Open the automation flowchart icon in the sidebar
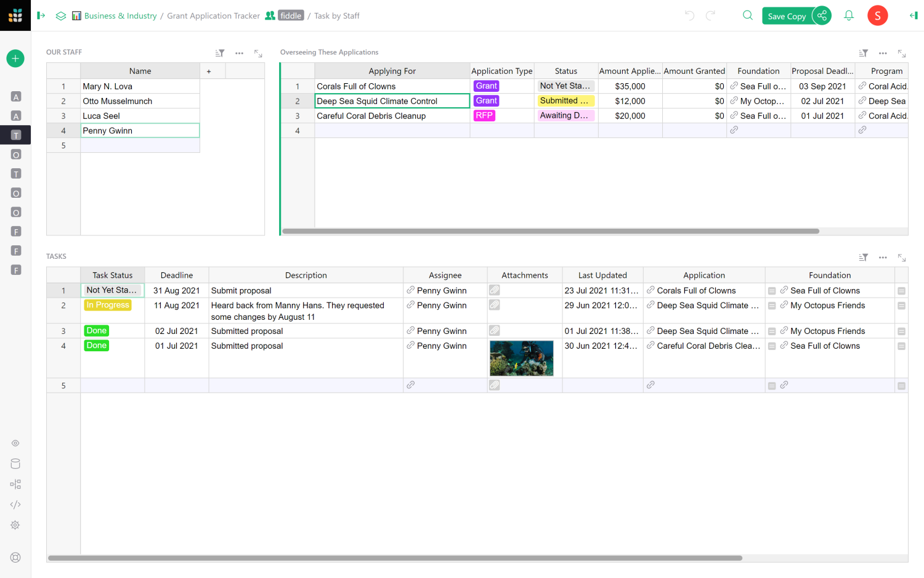The width and height of the screenshot is (924, 578). pyautogui.click(x=15, y=484)
